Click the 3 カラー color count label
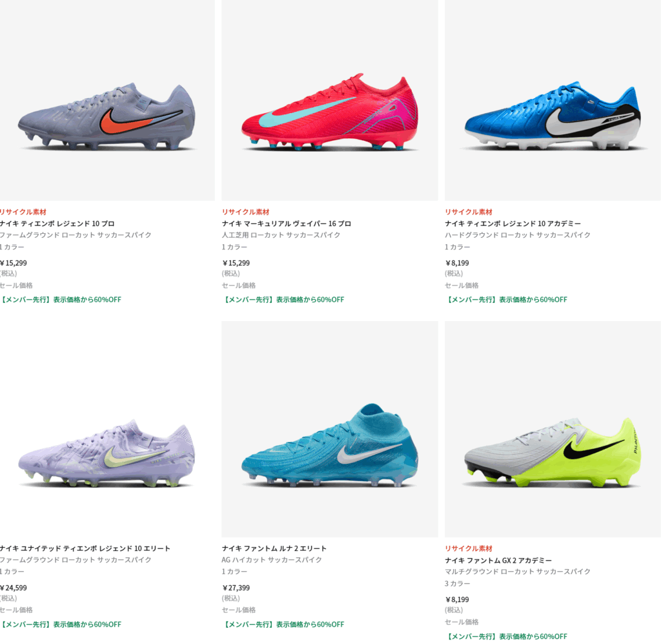 [458, 583]
